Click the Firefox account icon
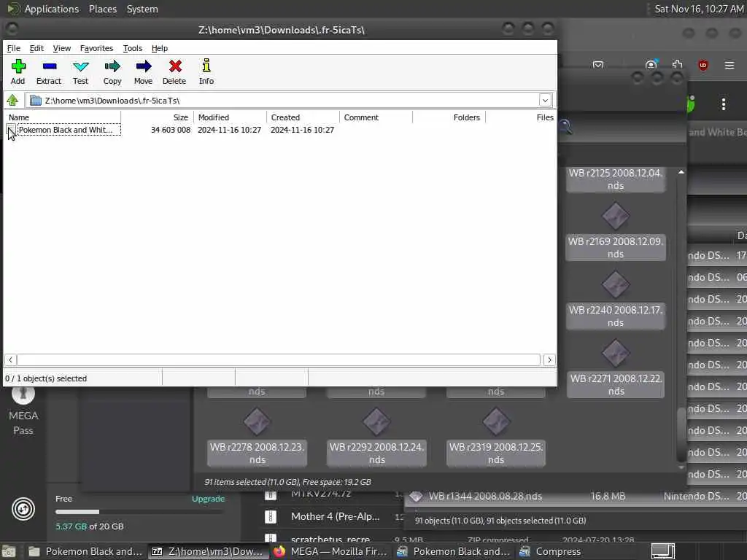Screen dimensions: 747x560 (x=651, y=64)
